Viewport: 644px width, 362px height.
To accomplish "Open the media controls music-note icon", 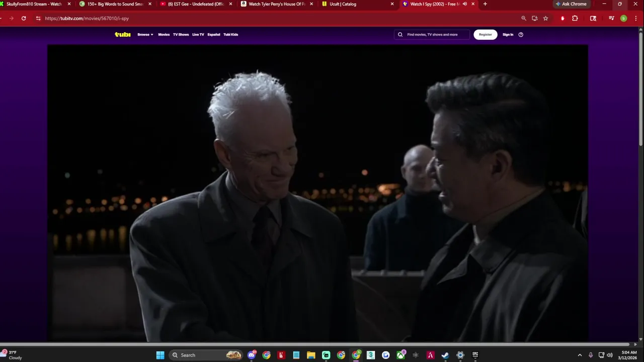I will point(611,18).
